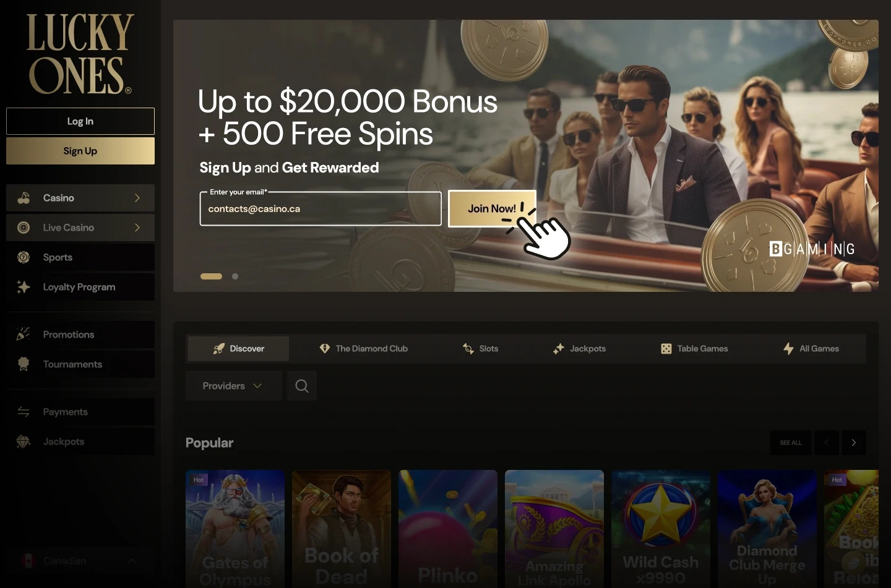Click the Loyalty Program star icon
This screenshot has width=891, height=588.
[24, 287]
